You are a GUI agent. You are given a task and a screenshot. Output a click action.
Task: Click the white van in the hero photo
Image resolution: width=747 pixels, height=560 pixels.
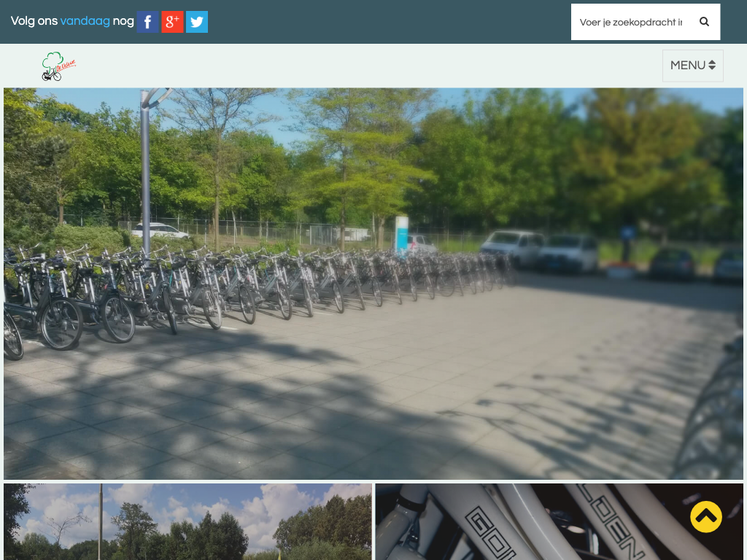click(x=512, y=246)
